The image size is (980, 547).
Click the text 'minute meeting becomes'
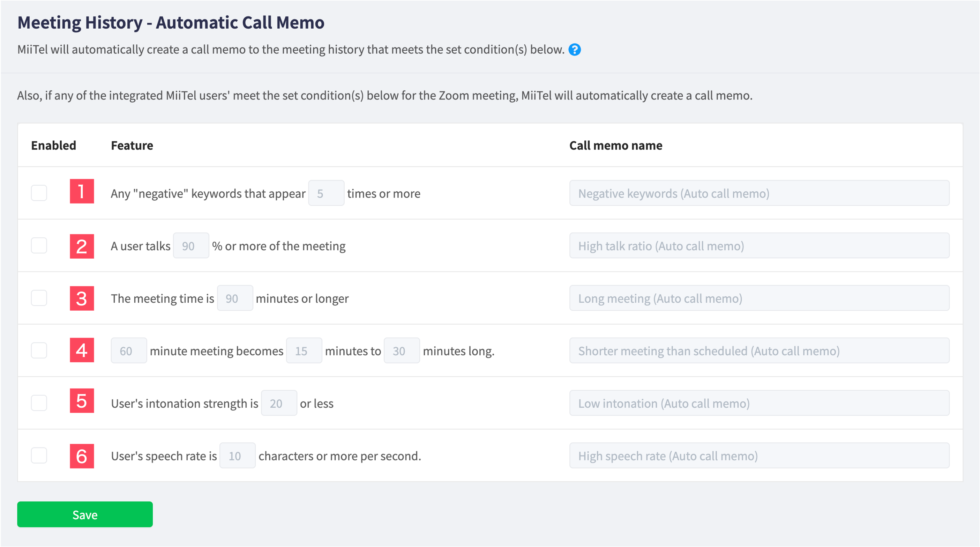coord(216,352)
